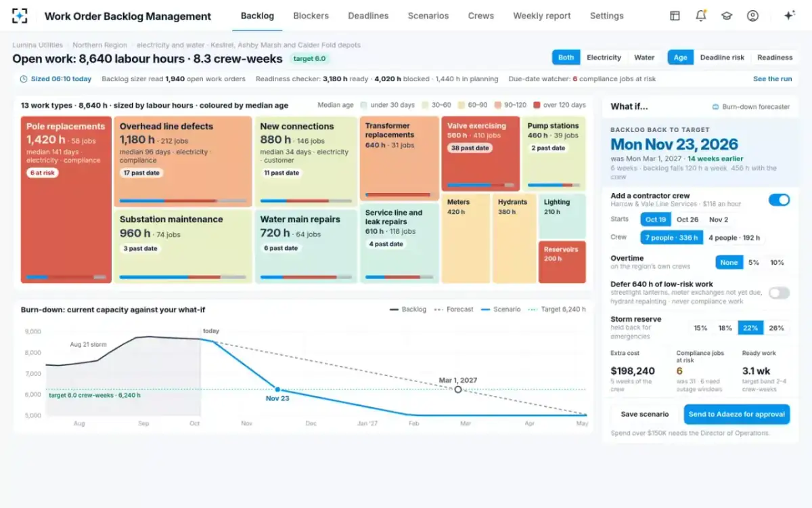Select the Transformer replacements tile
The height and width of the screenshot is (508, 812).
(x=399, y=158)
